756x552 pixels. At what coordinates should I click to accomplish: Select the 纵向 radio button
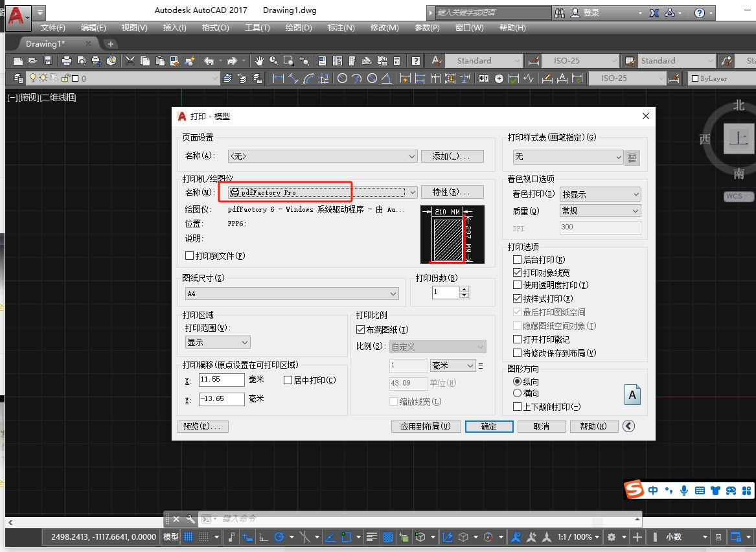pyautogui.click(x=518, y=382)
